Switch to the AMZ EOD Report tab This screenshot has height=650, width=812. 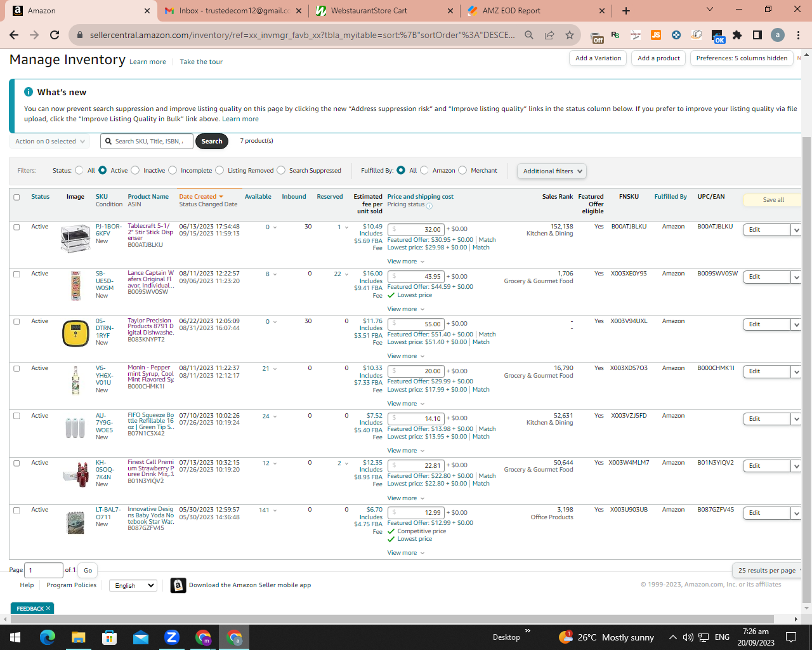[535, 11]
